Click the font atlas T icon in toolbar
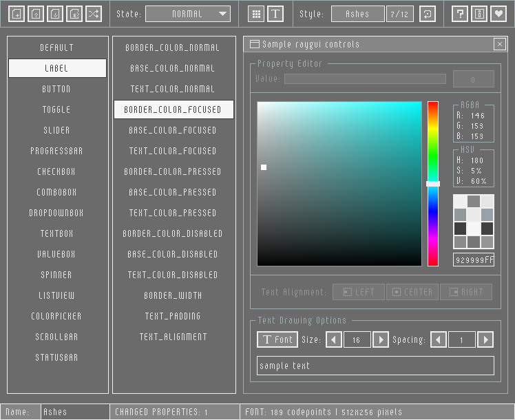This screenshot has width=515, height=420. pyautogui.click(x=275, y=14)
